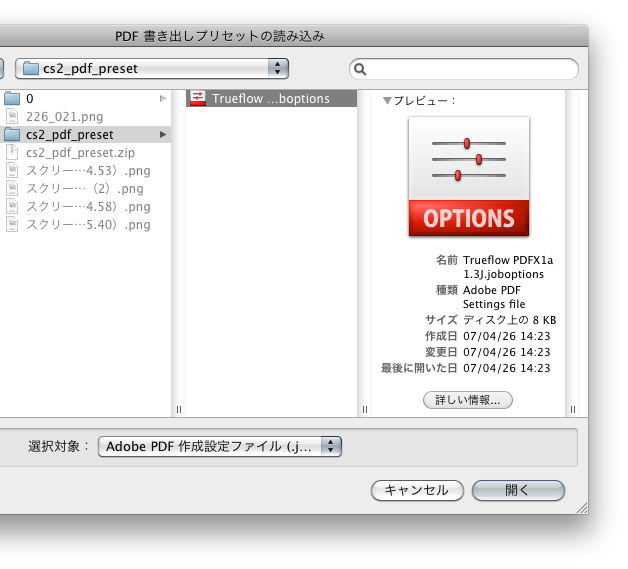Click the 作成日 value 07/04/26 14:23
Viewport: 628px width, 569px height.
(507, 336)
